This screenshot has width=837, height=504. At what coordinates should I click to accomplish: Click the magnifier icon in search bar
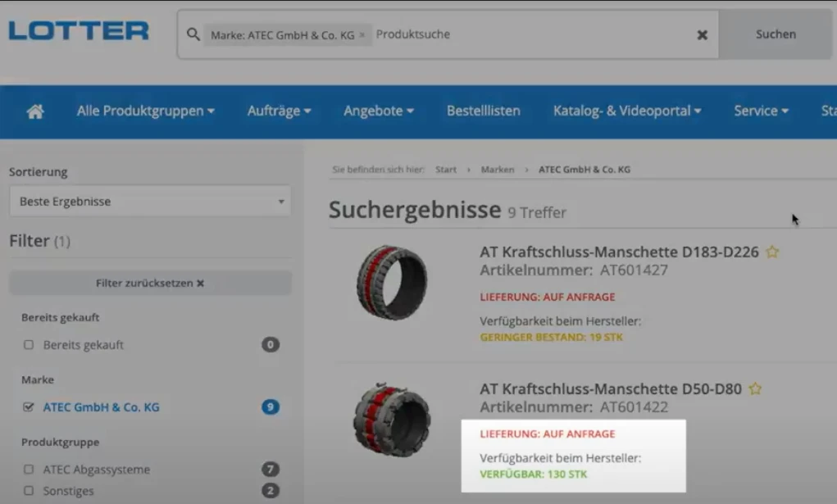click(x=193, y=34)
